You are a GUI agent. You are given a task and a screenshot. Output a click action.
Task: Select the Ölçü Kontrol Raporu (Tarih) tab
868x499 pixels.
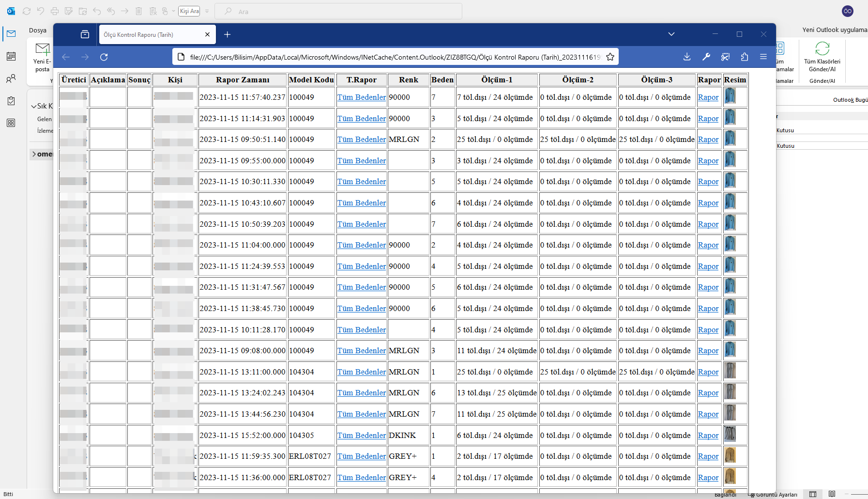click(x=157, y=35)
